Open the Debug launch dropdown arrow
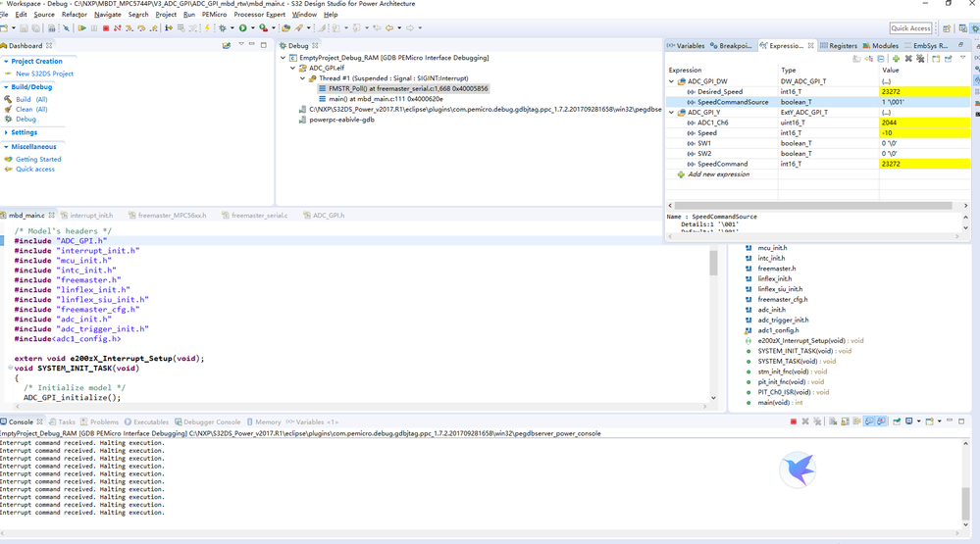 (232, 28)
